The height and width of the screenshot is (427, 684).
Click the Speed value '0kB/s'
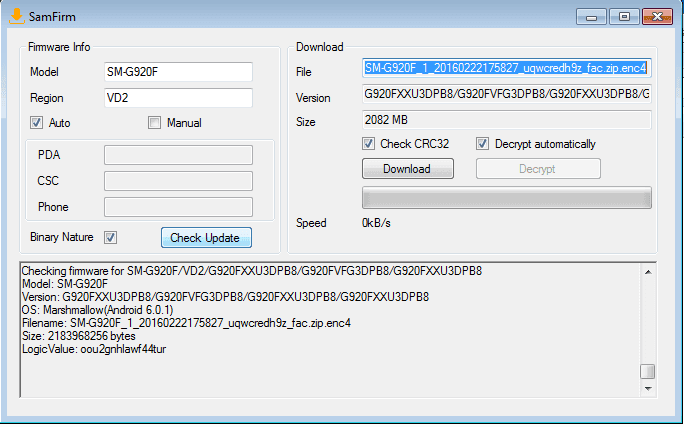[x=376, y=223]
